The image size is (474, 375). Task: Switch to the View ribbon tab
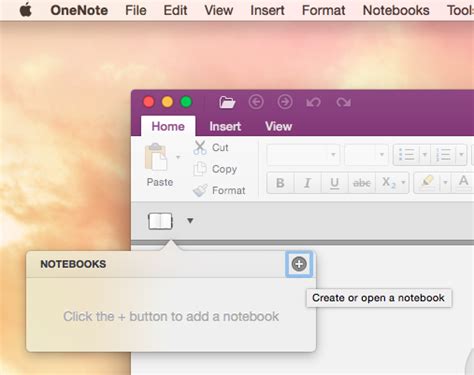pos(278,126)
